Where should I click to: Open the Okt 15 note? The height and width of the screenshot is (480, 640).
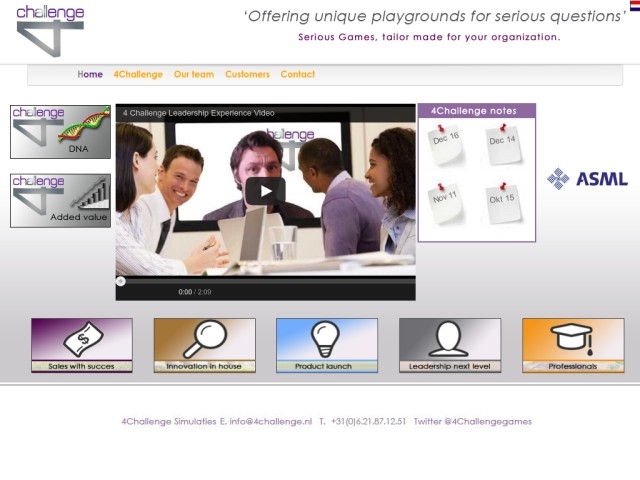click(x=502, y=202)
